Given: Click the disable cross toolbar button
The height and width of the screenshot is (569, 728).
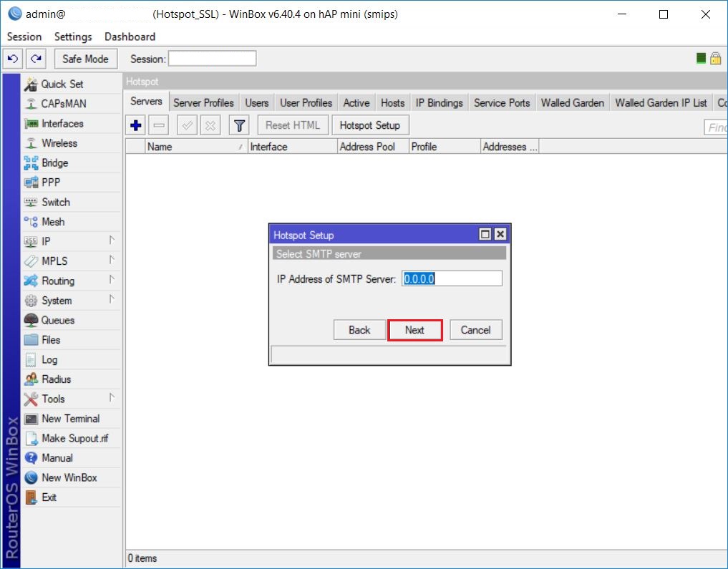Looking at the screenshot, I should point(210,125).
